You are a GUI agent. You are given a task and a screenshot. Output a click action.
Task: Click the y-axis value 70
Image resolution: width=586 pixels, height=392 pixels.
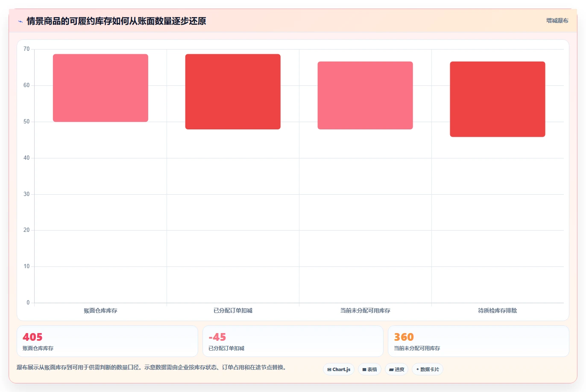pyautogui.click(x=26, y=49)
